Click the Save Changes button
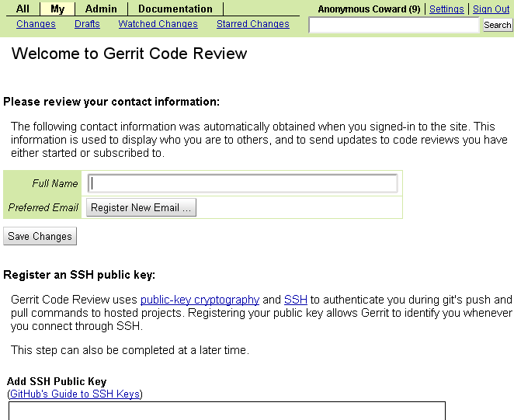Screen dimensions: 514x420 pyautogui.click(x=40, y=236)
